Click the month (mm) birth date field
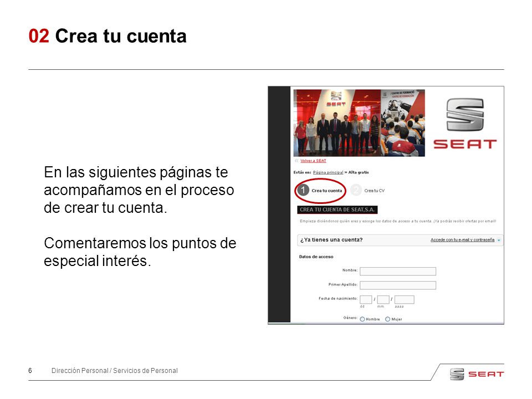The width and height of the screenshot is (532, 399). 383,300
